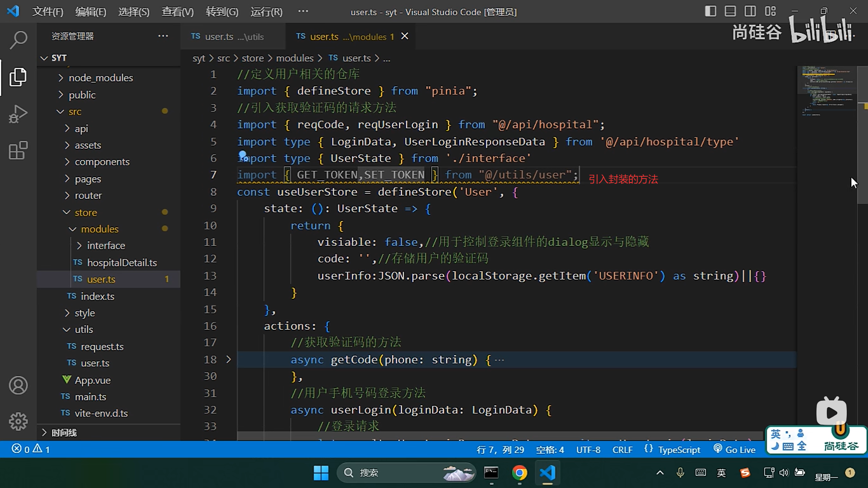Open Run and Debug view
Screen dimensions: 868x488
(x=18, y=114)
